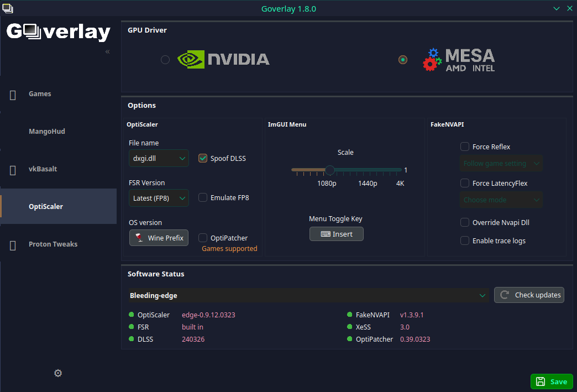Image resolution: width=577 pixels, height=392 pixels.
Task: Click the green status dot beside OptiPatcher
Action: (x=350, y=339)
